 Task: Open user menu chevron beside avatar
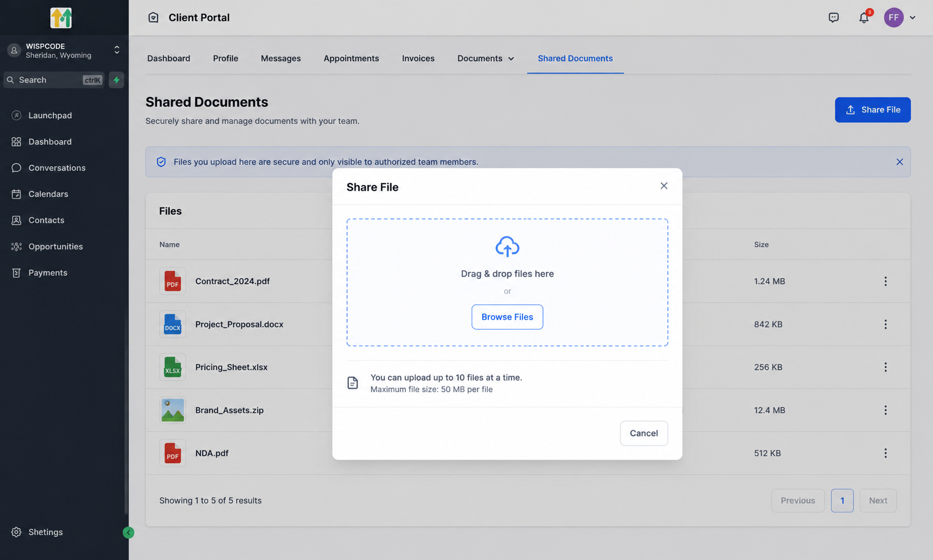click(x=912, y=17)
